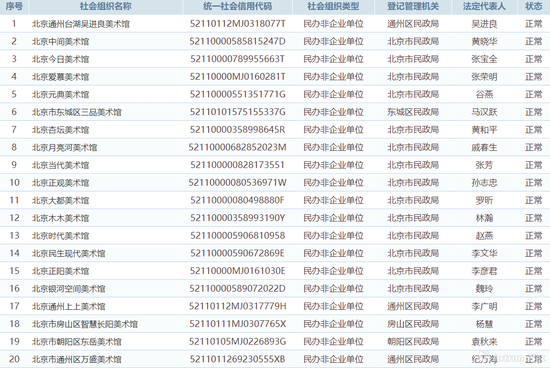Click 北京木木美术馆 name
550x368 pixels.
coord(61,218)
